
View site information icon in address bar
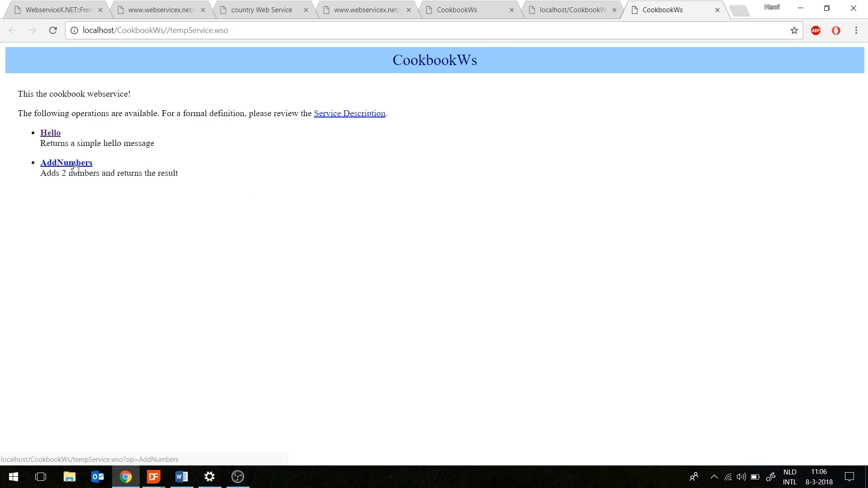tap(74, 30)
